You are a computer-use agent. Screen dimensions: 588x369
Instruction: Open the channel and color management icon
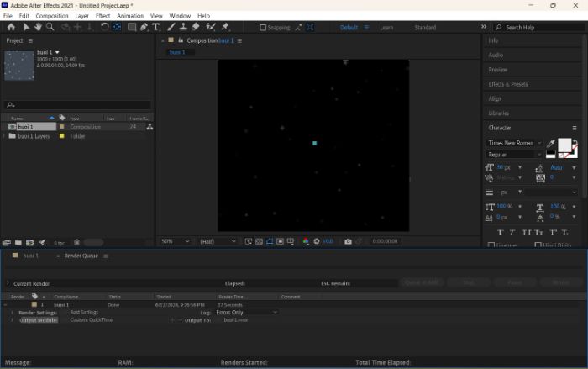[x=306, y=241]
